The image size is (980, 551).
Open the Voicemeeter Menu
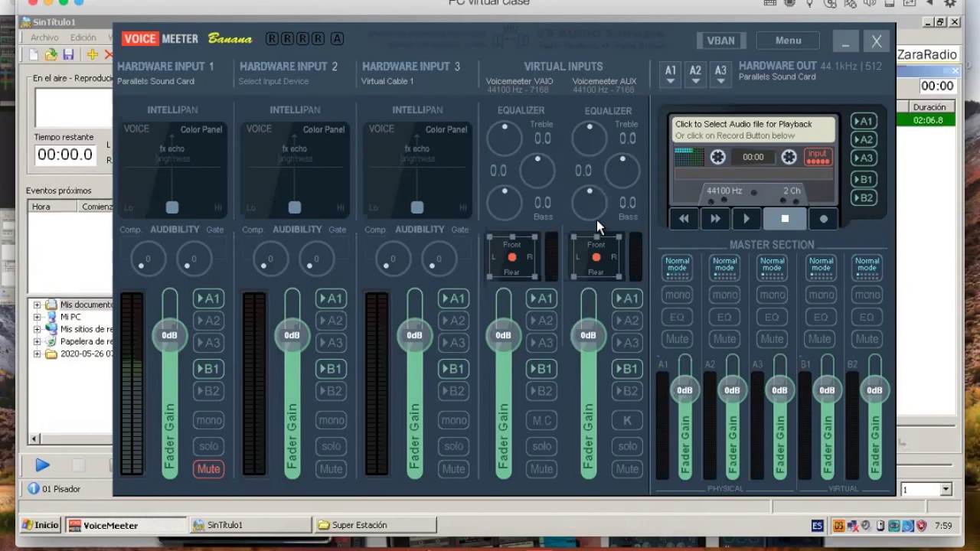point(788,41)
